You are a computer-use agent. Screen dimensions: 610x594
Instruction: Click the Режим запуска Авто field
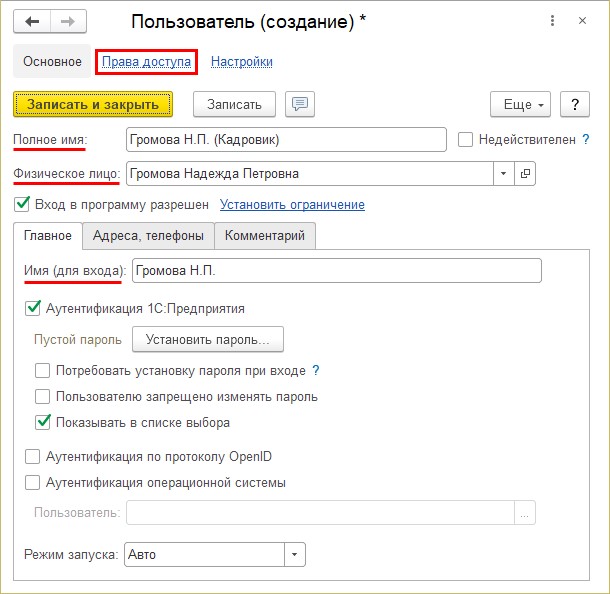pyautogui.click(x=204, y=554)
